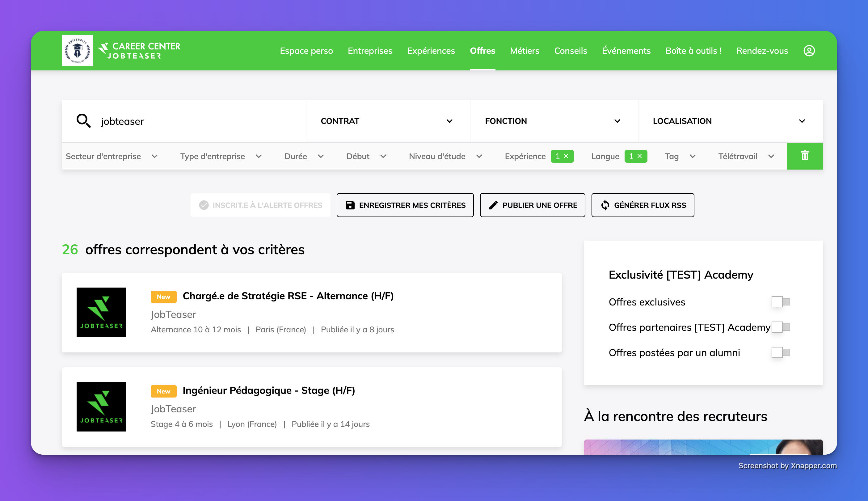Screen dimensions: 868x501
Task: Open the Conseils section
Action: [571, 51]
